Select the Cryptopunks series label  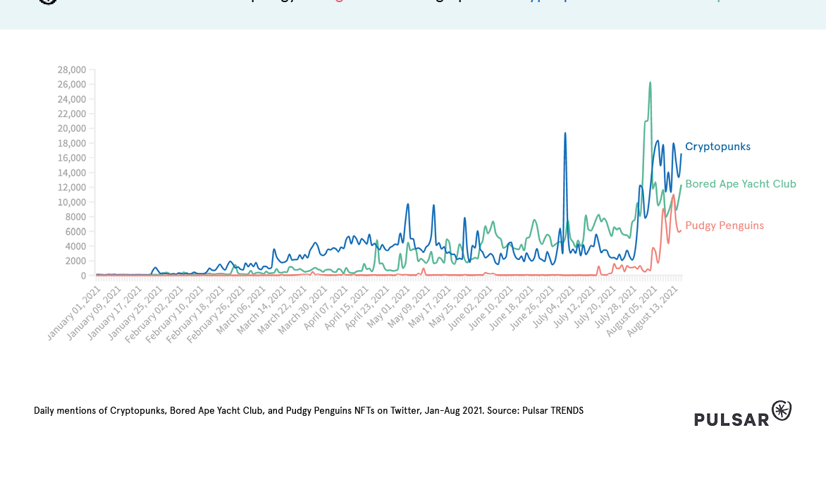[x=717, y=147]
